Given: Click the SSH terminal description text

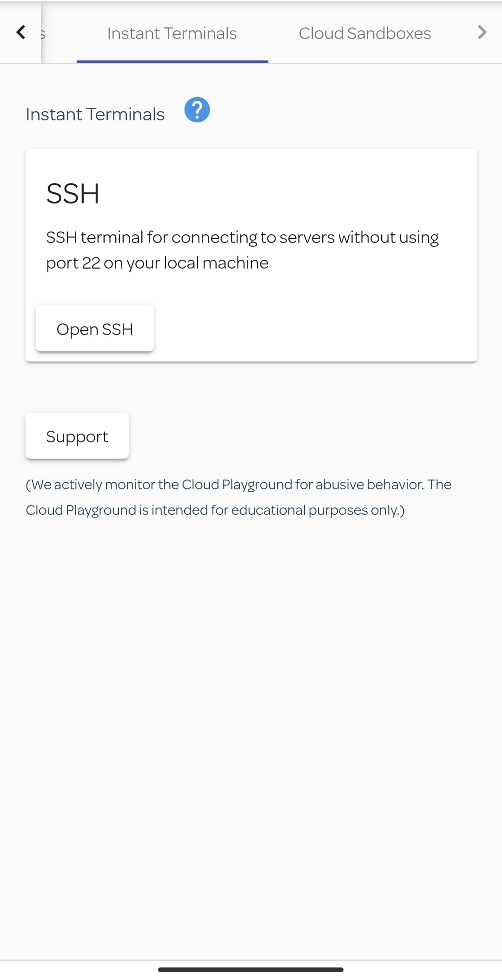Looking at the screenshot, I should pyautogui.click(x=242, y=250).
